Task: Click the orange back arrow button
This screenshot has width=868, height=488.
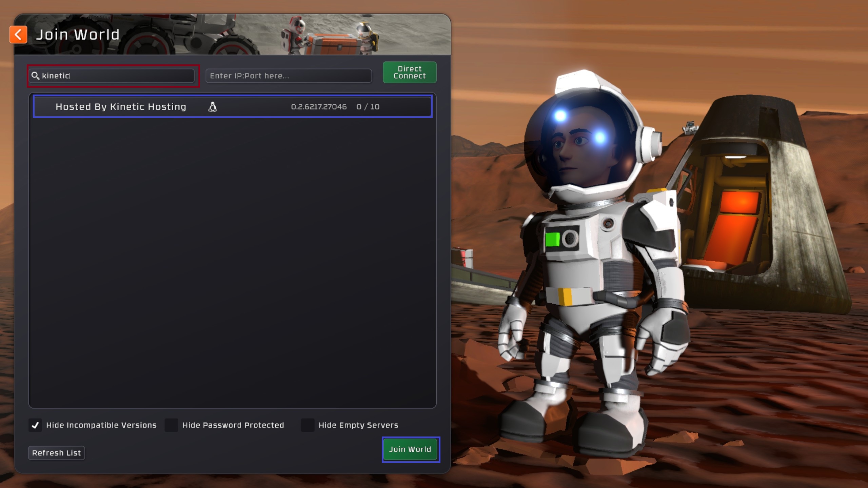Action: pos(18,35)
